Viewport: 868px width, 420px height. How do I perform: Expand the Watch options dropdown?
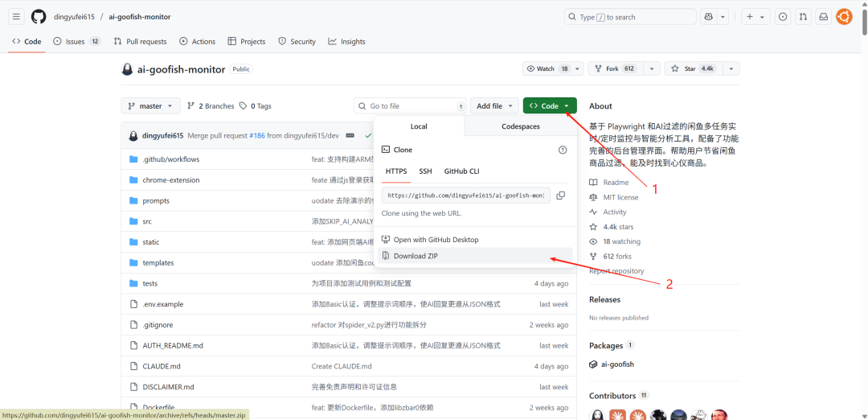[x=578, y=68]
